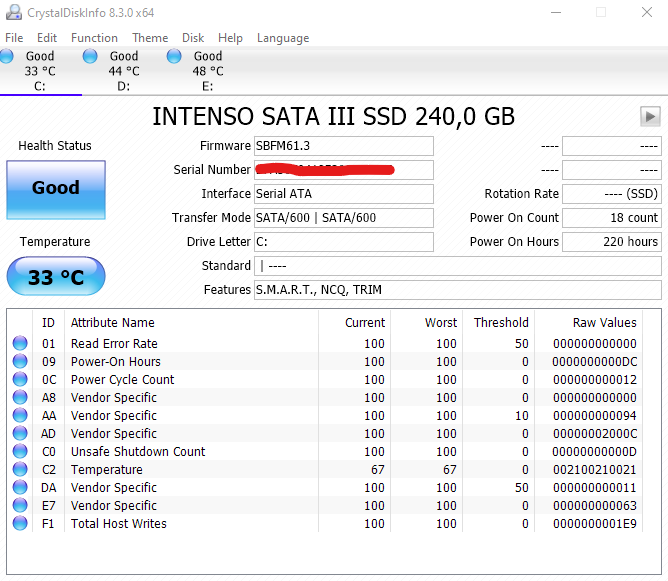Screen dimensions: 668x581
Task: Switch to the D: drive tab at 44 °C
Action: [124, 71]
